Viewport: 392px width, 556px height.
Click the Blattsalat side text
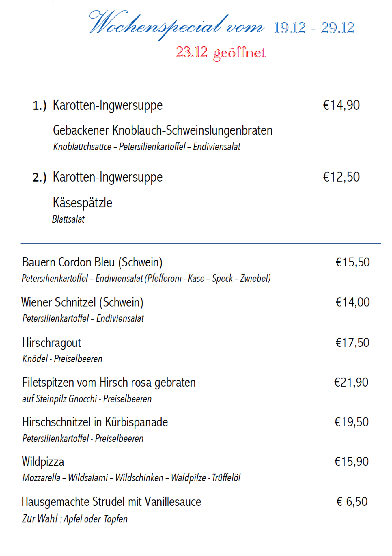[68, 219]
